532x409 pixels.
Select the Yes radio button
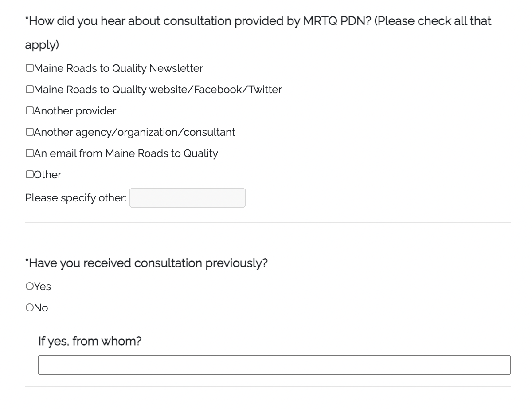click(x=30, y=287)
